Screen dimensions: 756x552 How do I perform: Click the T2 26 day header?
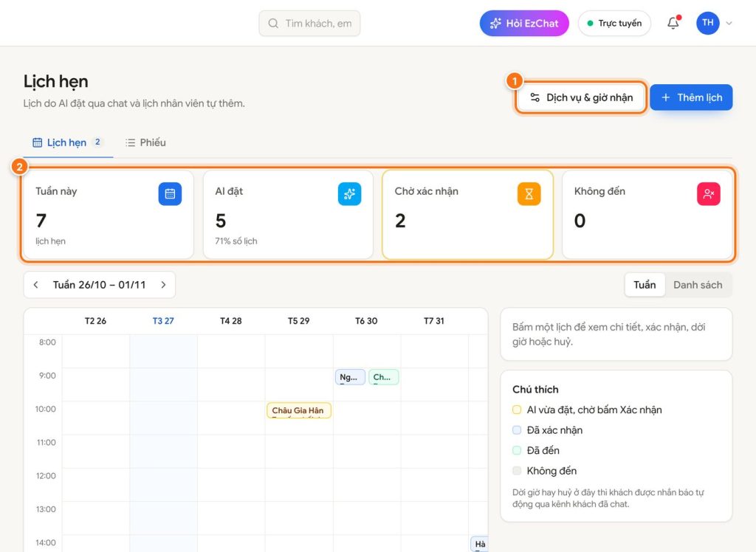(95, 321)
